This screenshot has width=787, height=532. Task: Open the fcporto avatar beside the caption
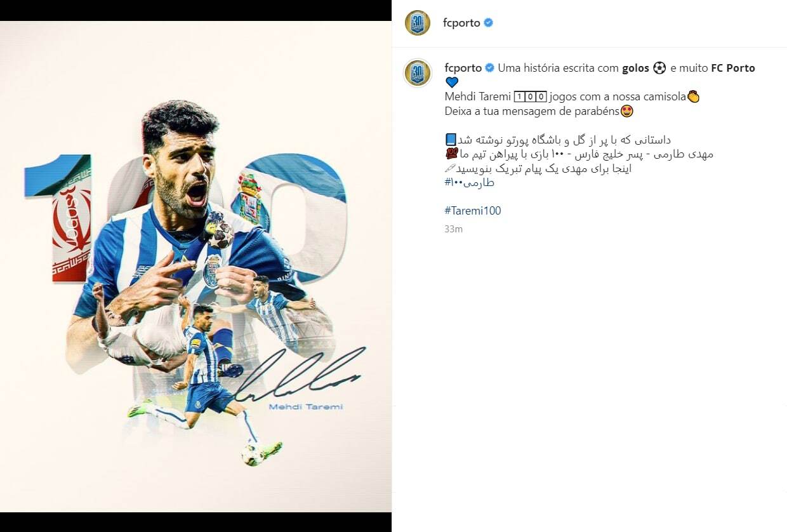[x=418, y=72]
